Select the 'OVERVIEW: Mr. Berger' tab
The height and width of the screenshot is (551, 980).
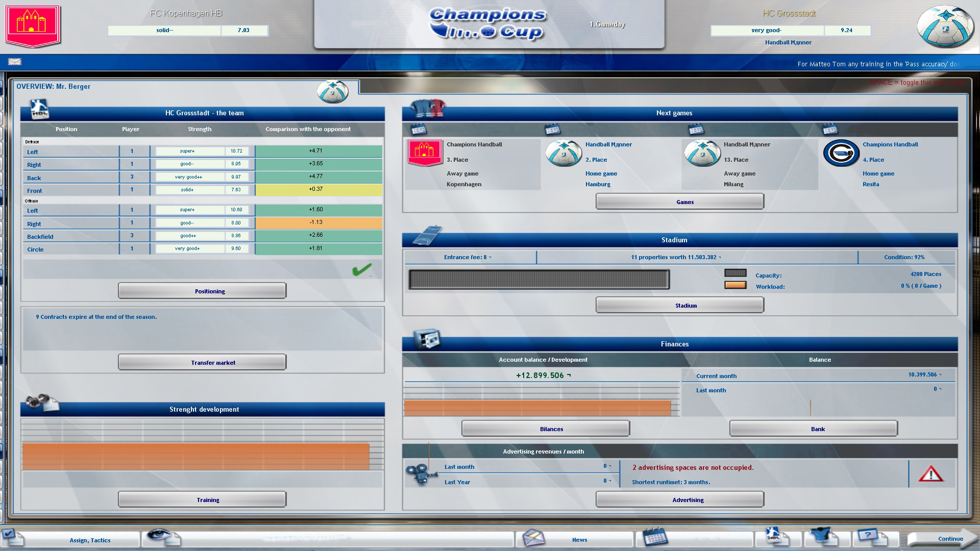coord(53,86)
